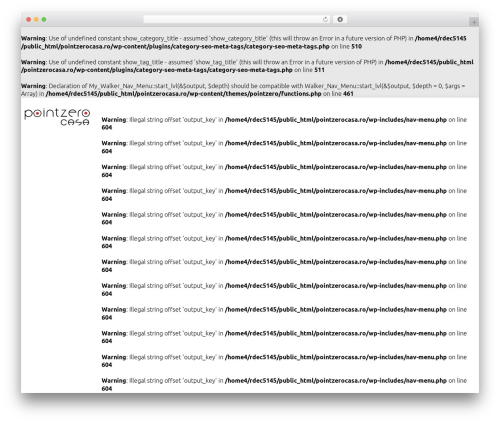The width and height of the screenshot is (500, 423).
Task: Click the green maximize window button
Action: [x=44, y=20]
